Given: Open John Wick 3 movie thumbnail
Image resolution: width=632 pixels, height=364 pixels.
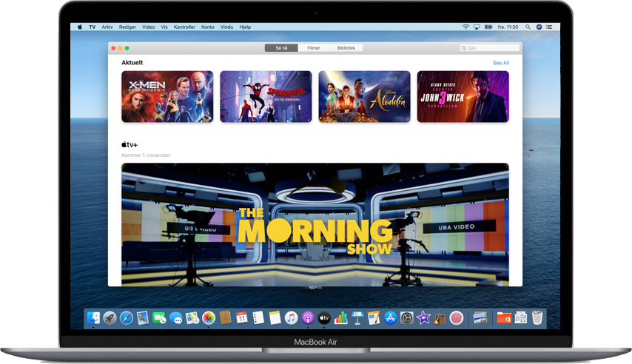Looking at the screenshot, I should 463,97.
